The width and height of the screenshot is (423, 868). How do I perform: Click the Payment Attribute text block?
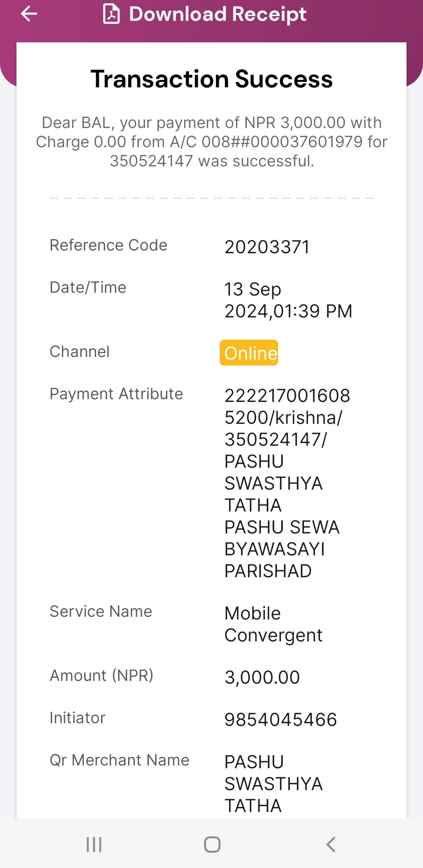287,483
